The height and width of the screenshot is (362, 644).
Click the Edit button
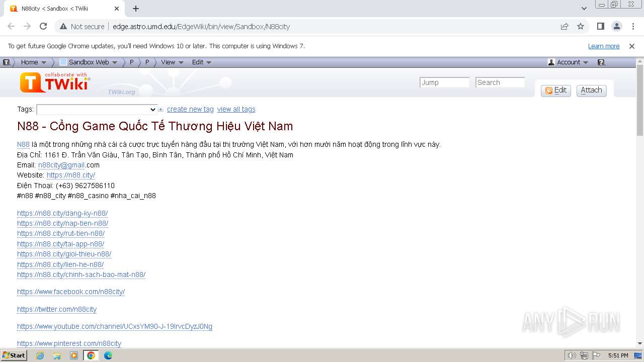pos(555,90)
